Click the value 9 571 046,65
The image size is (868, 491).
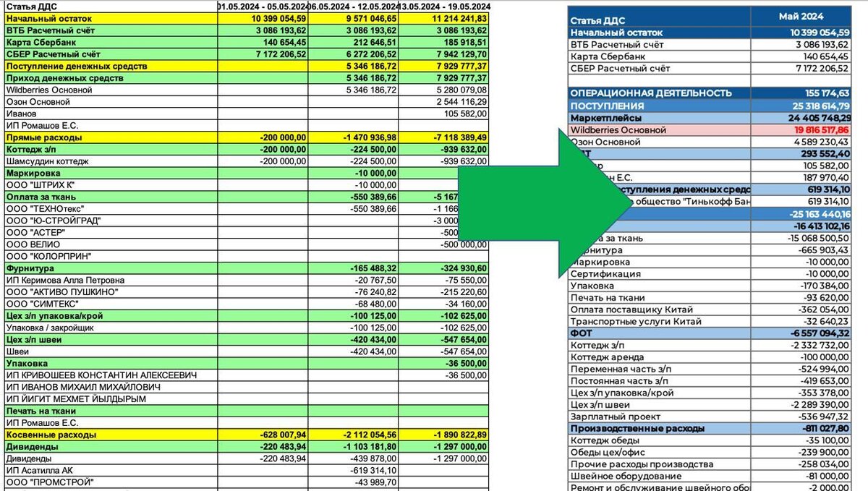click(x=371, y=19)
